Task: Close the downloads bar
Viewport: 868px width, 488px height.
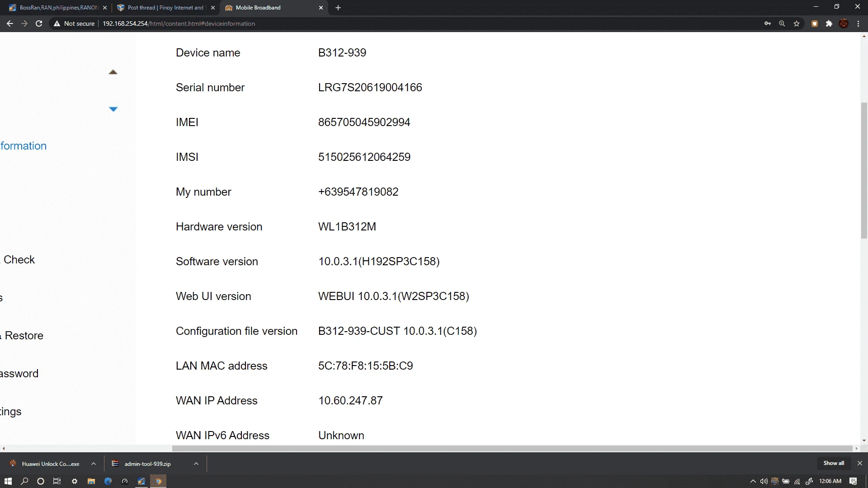Action: point(860,463)
